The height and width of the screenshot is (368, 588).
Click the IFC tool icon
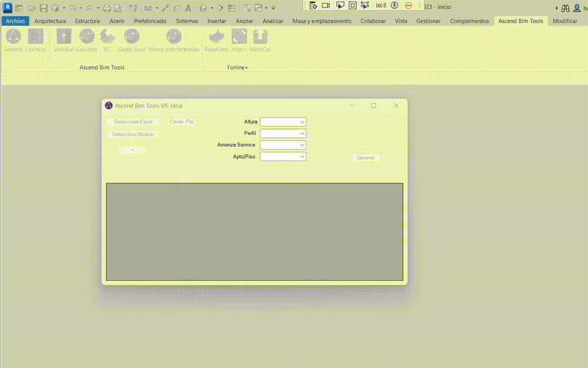coord(108,40)
